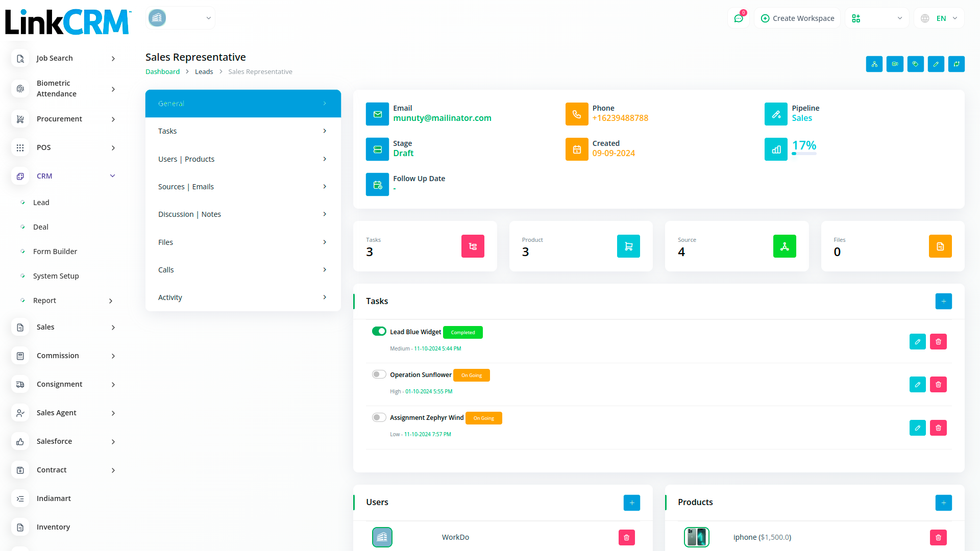Disable the Lead Blue Widget task toggle
The image size is (980, 551).
click(x=379, y=332)
